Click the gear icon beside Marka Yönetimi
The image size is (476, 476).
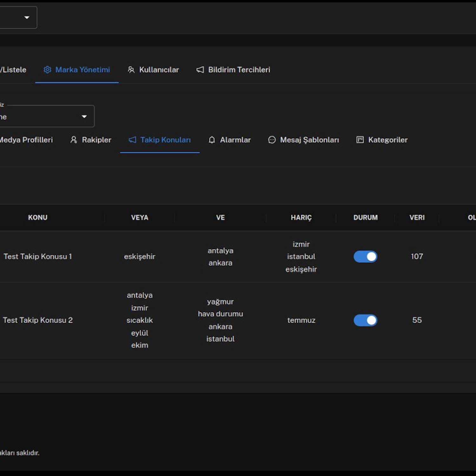coord(47,70)
